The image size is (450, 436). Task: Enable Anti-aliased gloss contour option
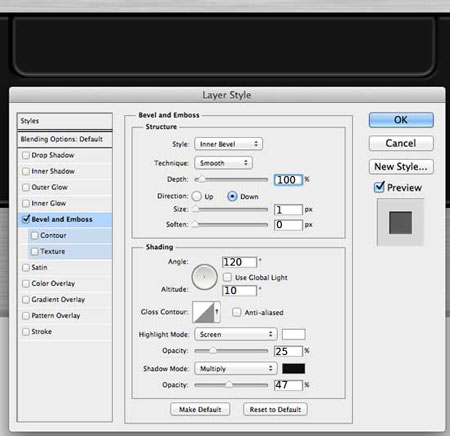pos(236,312)
